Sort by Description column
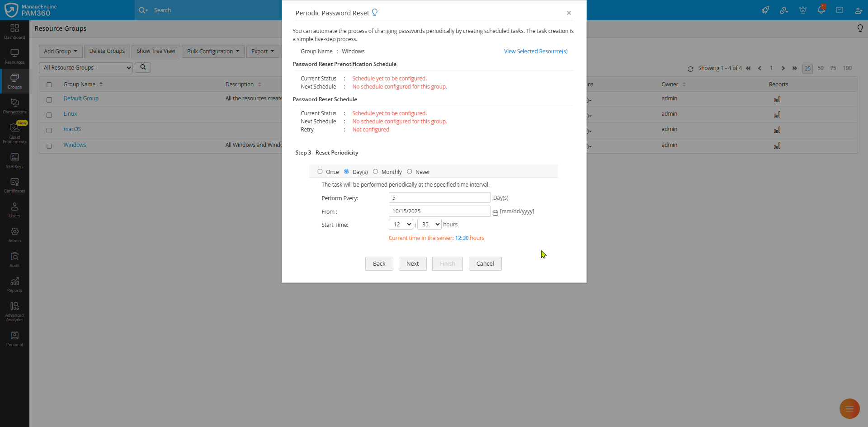 243,84
